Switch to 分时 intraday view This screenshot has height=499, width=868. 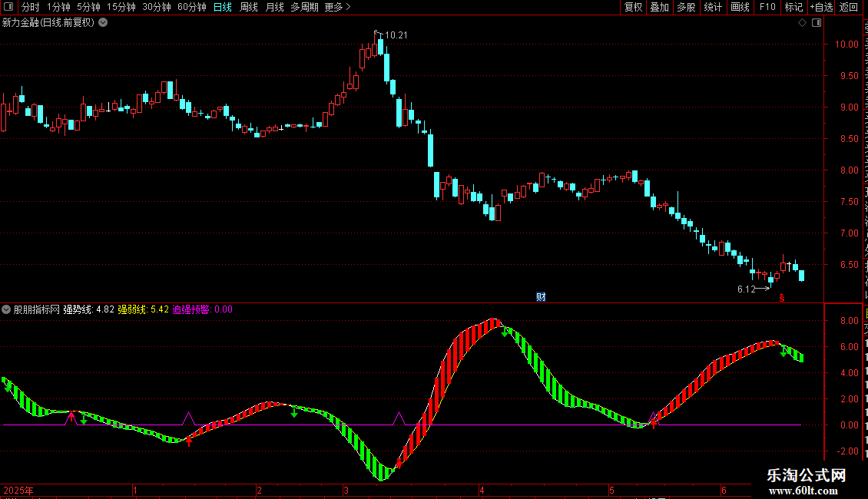coord(31,7)
